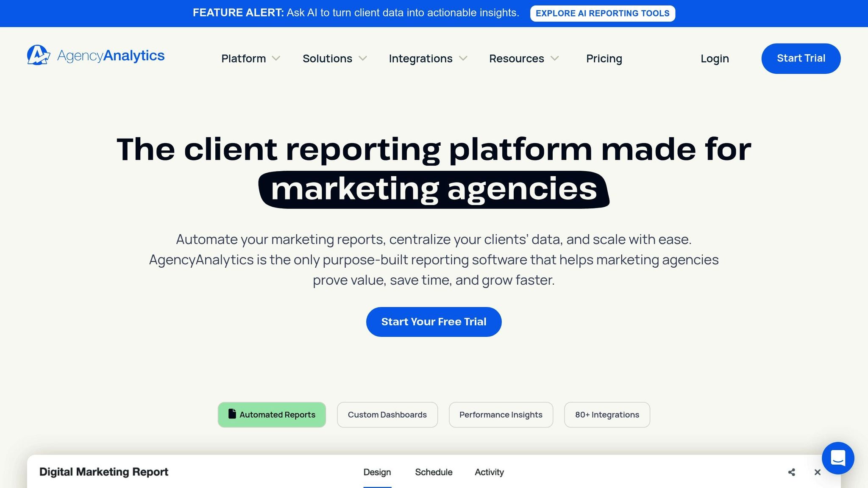Click the Start Trial button
Screen dimensions: 868x488
click(x=801, y=58)
